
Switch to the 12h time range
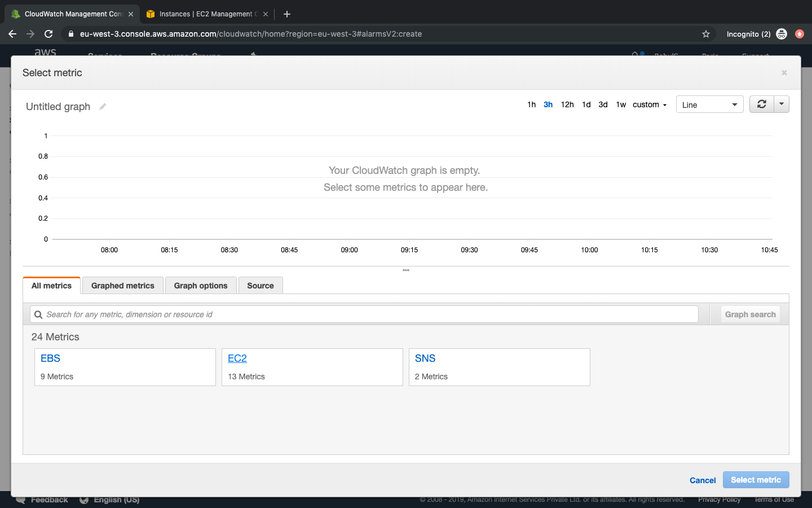pyautogui.click(x=567, y=104)
